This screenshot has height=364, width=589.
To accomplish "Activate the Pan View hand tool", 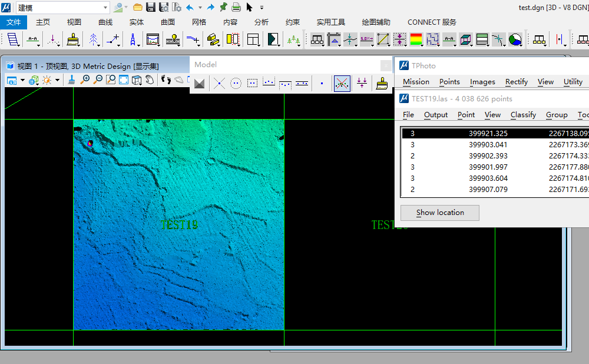I will [x=150, y=80].
